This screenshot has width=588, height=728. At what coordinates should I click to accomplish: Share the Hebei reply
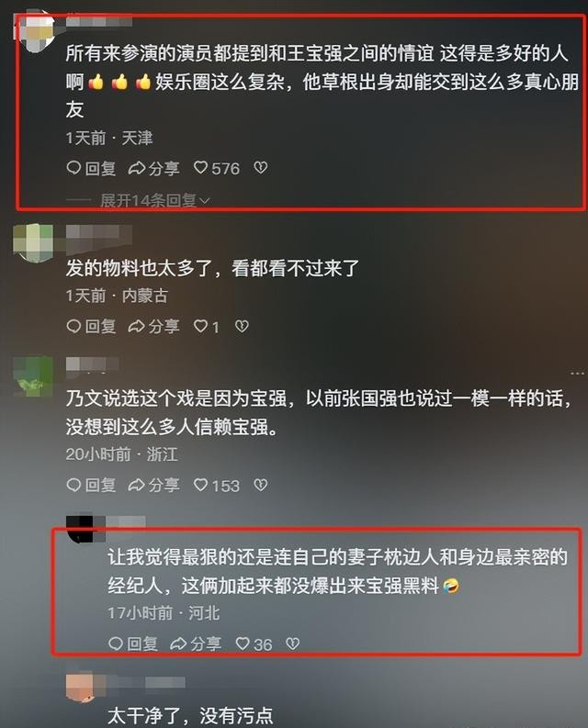tap(196, 644)
